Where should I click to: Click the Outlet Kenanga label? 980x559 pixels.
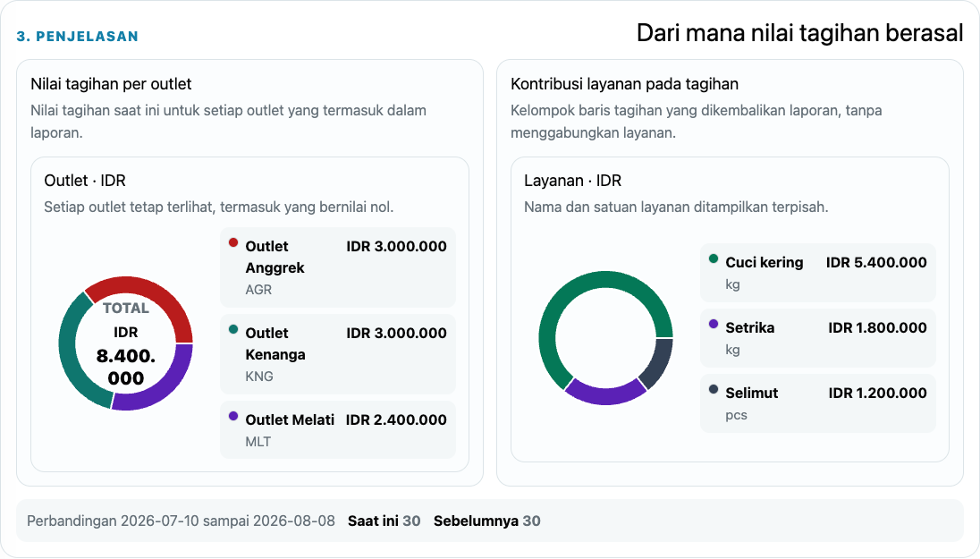tap(275, 344)
